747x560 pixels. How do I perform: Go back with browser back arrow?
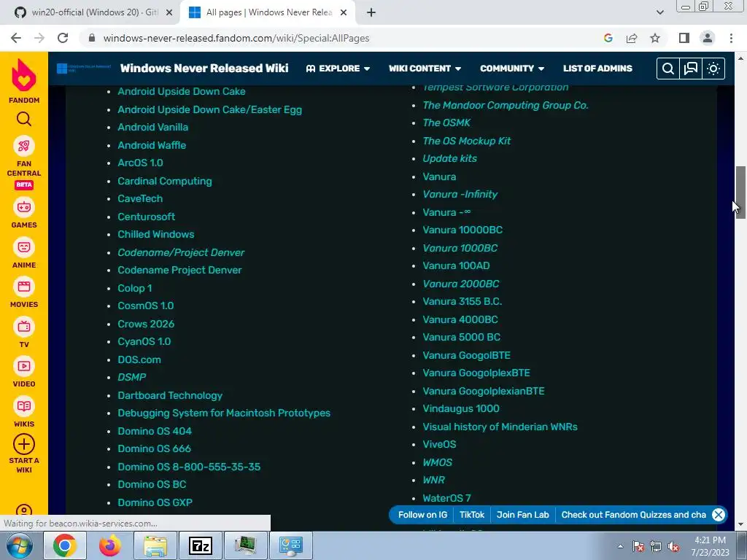click(16, 38)
